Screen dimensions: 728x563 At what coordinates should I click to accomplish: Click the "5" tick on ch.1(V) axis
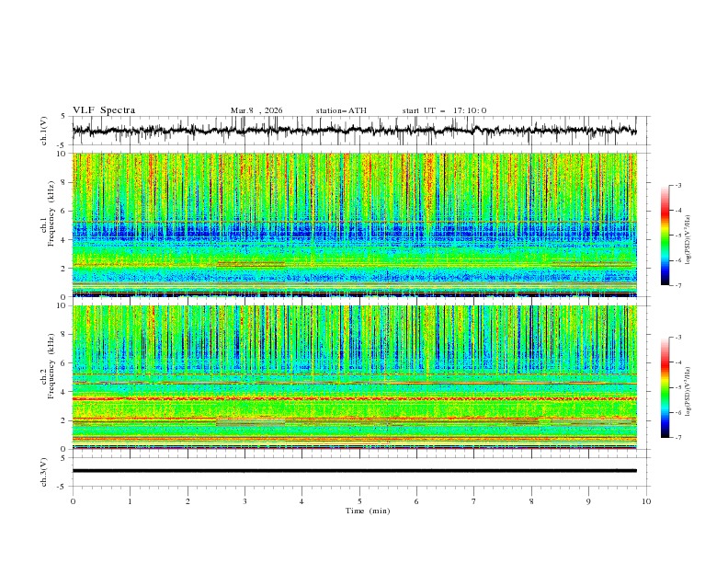[x=63, y=116]
